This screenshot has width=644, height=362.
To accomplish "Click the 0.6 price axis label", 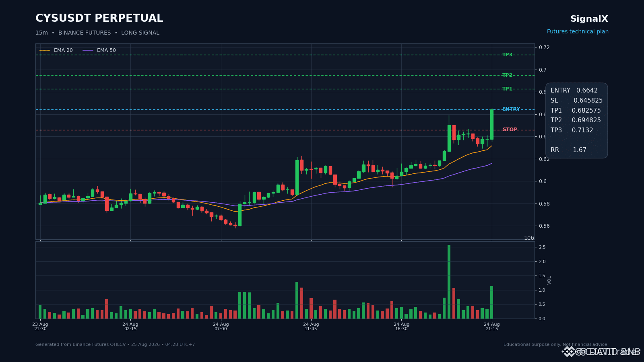I will 543,181.
